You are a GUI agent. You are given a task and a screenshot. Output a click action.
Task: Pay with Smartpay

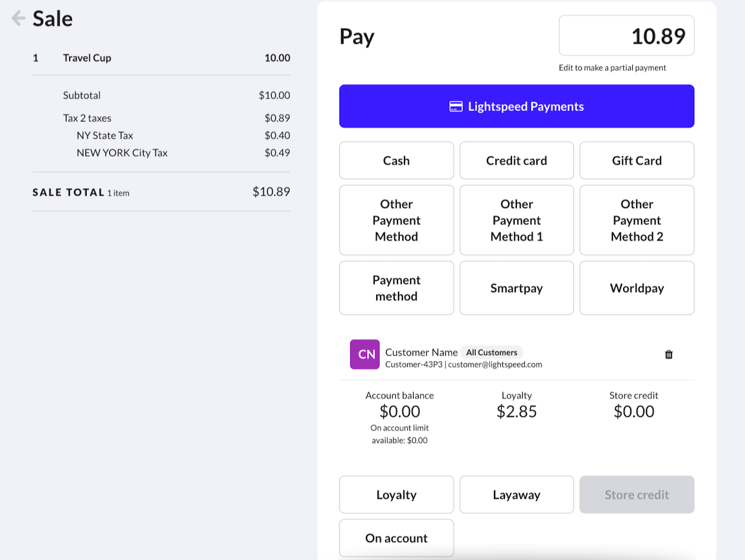pyautogui.click(x=516, y=288)
